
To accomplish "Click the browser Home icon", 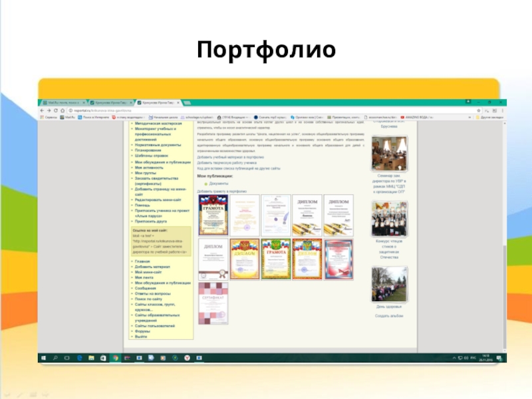I will [61, 110].
